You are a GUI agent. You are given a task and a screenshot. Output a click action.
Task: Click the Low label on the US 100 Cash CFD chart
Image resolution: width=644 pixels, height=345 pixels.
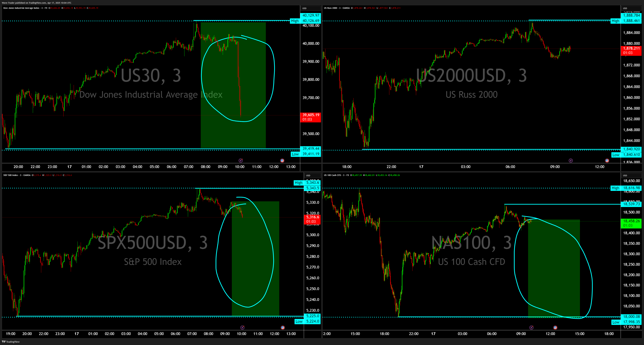click(616, 322)
